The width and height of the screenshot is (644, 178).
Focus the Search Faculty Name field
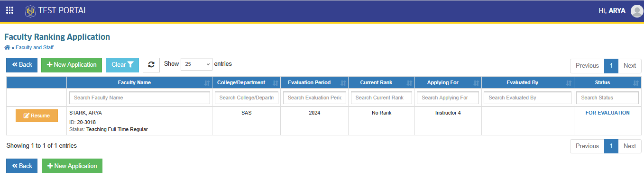pyautogui.click(x=139, y=98)
